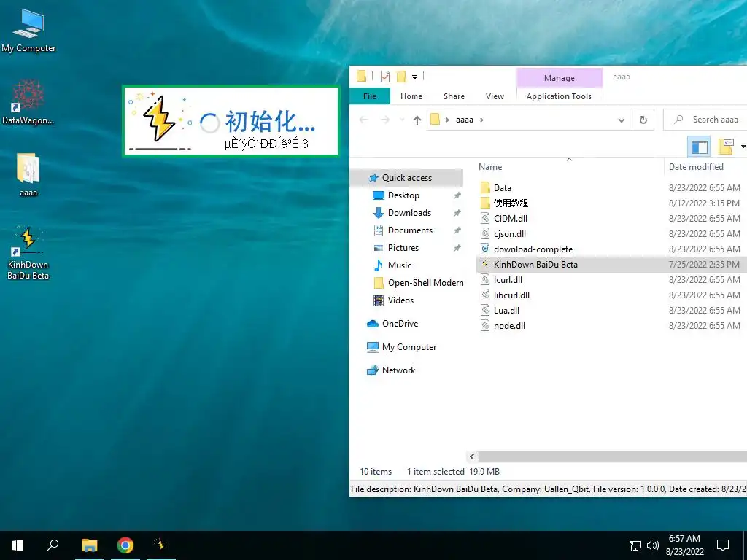
Task: Switch to Share ribbon tab
Action: pos(454,96)
